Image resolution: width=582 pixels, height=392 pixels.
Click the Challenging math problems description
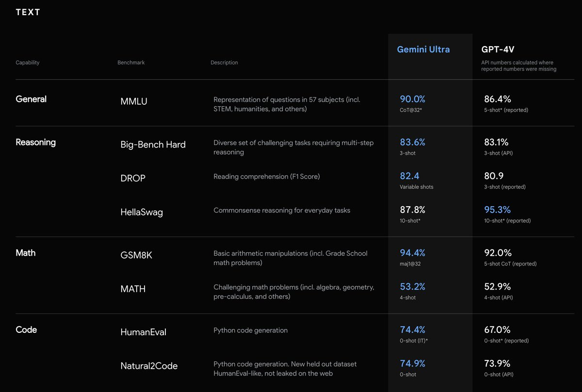coord(294,292)
